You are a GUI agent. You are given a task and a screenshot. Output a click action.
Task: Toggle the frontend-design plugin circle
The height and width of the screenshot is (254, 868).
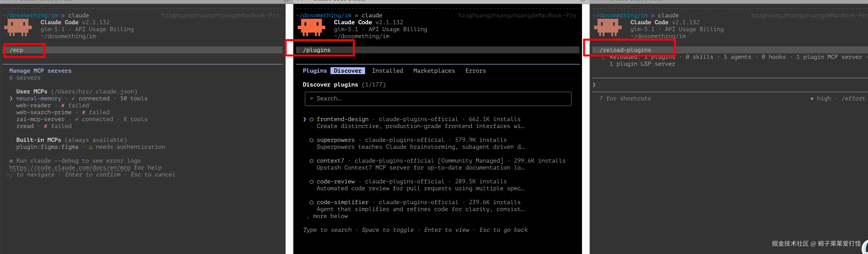tap(311, 119)
